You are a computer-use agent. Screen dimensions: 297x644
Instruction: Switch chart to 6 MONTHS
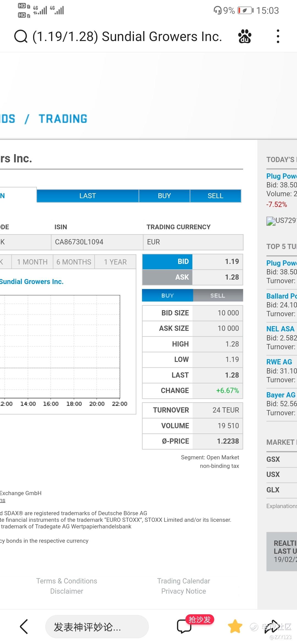point(74,262)
